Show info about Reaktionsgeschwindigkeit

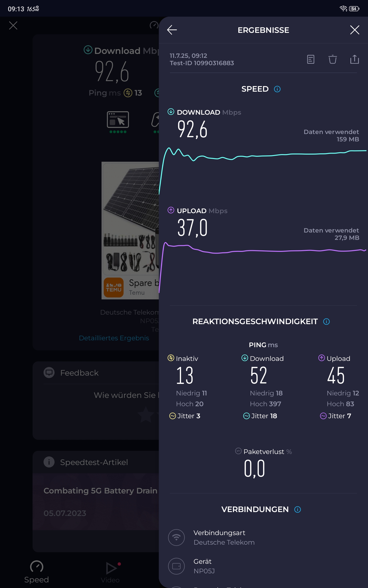[326, 321]
